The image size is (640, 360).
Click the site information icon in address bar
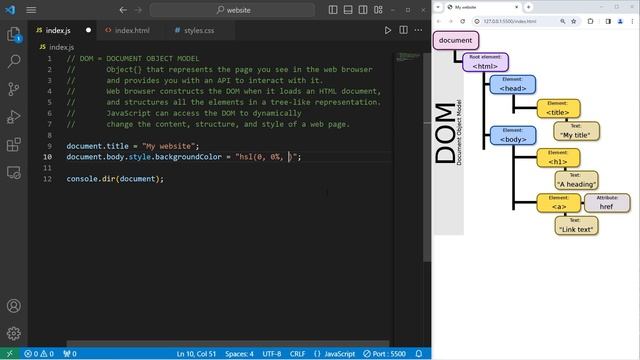click(477, 21)
